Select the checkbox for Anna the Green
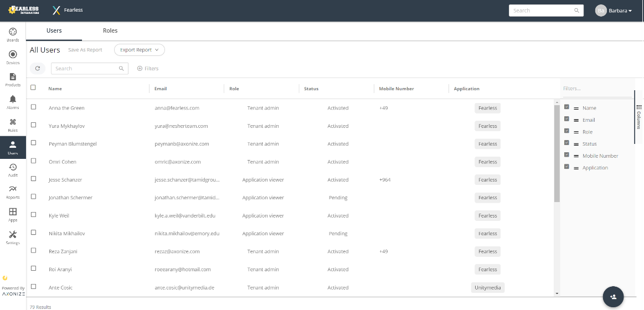This screenshot has height=310, width=644. pyautogui.click(x=33, y=107)
